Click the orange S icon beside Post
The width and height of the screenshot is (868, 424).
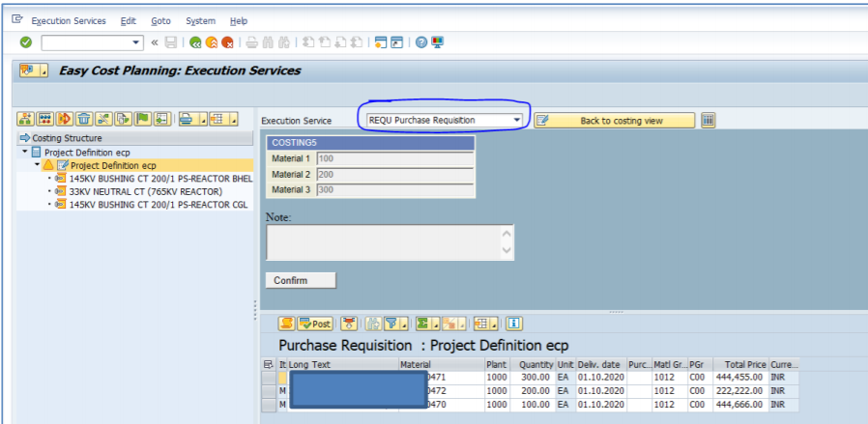tap(286, 324)
